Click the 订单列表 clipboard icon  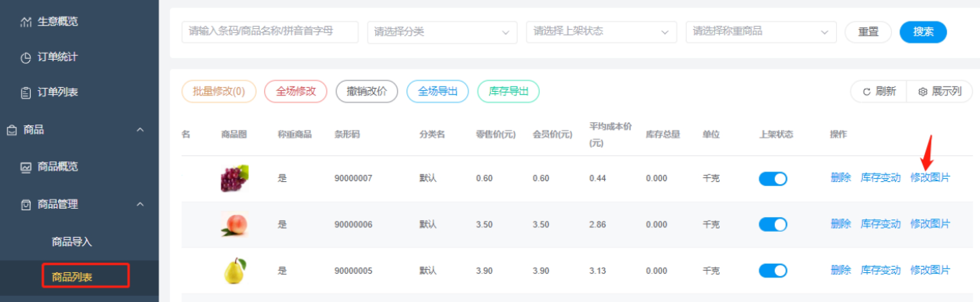tap(26, 93)
